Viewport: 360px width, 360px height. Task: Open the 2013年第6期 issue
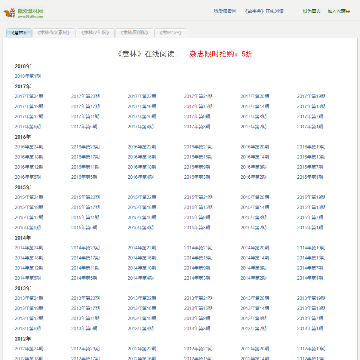[x=28, y=329]
